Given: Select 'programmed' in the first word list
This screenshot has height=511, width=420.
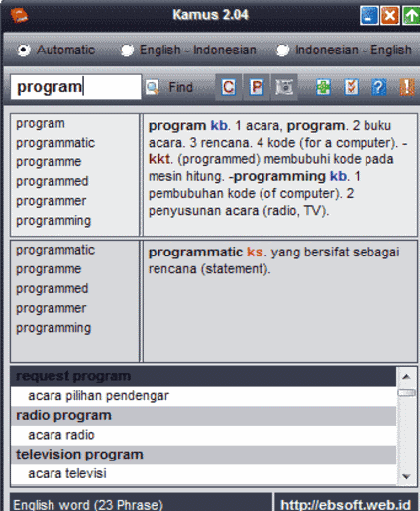Looking at the screenshot, I should point(52,181).
